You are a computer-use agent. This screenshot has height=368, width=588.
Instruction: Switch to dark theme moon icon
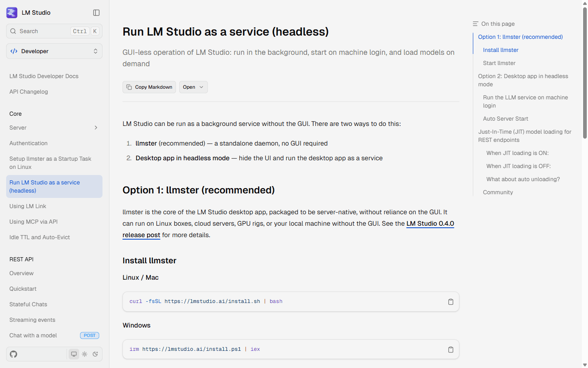[95, 354]
